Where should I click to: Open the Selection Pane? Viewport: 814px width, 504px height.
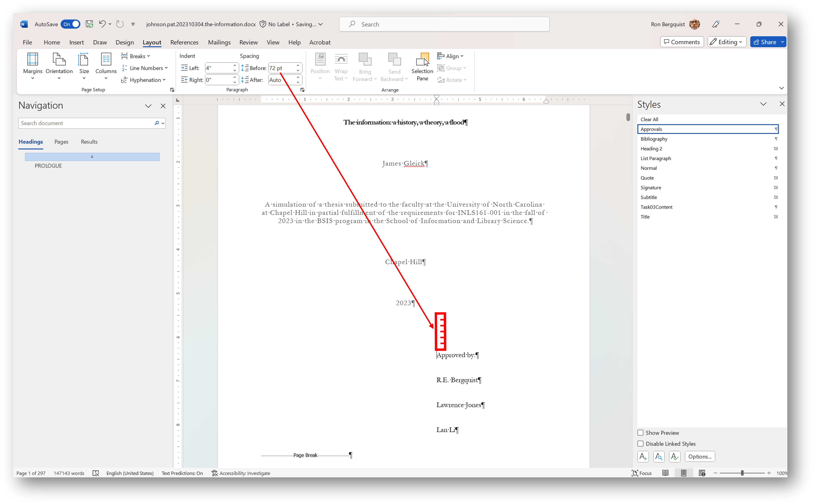(x=422, y=66)
